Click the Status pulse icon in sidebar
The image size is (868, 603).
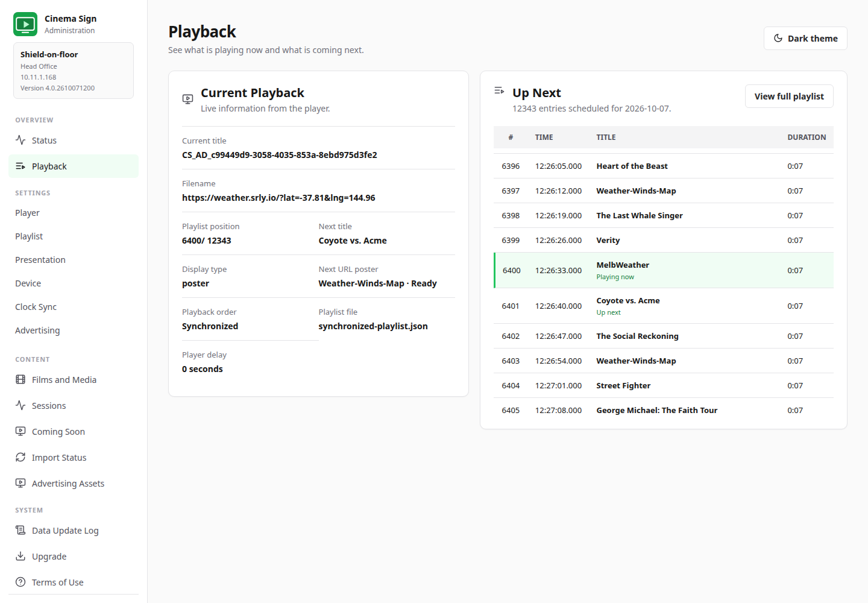pos(20,140)
